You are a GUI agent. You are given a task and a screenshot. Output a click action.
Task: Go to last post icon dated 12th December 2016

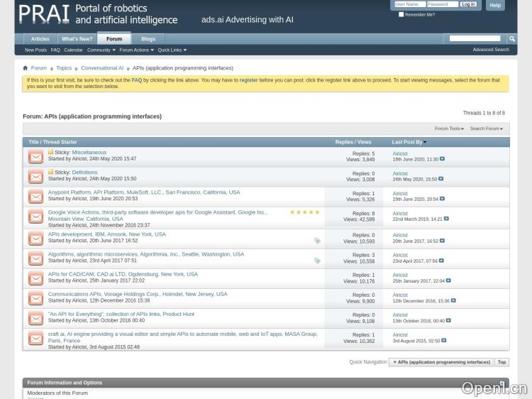pos(453,300)
